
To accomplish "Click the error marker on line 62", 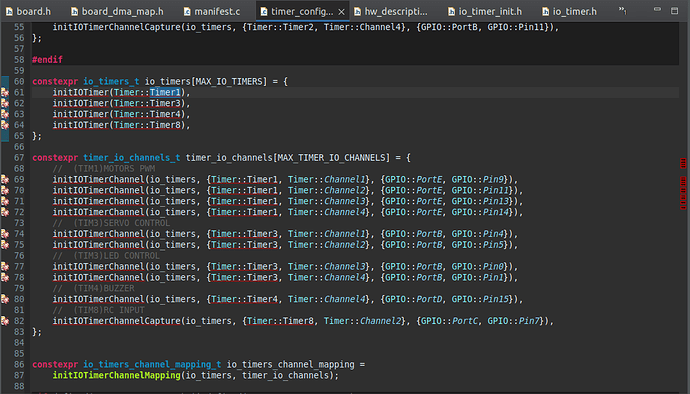I will 5,103.
